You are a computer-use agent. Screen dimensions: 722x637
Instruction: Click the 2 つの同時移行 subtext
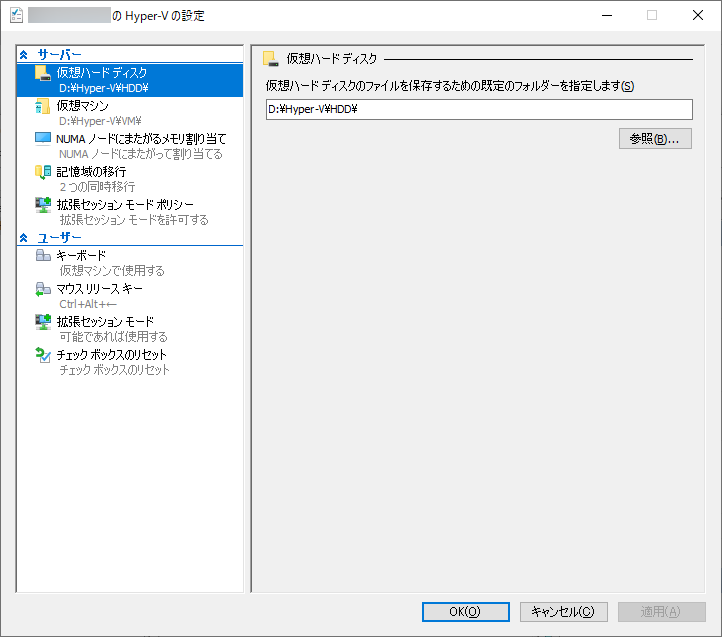tap(97, 187)
